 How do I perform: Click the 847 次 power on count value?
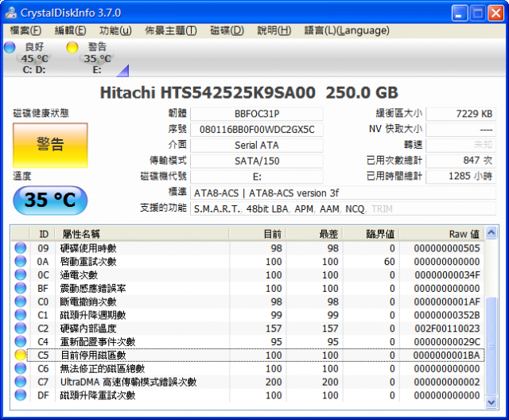pyautogui.click(x=461, y=161)
